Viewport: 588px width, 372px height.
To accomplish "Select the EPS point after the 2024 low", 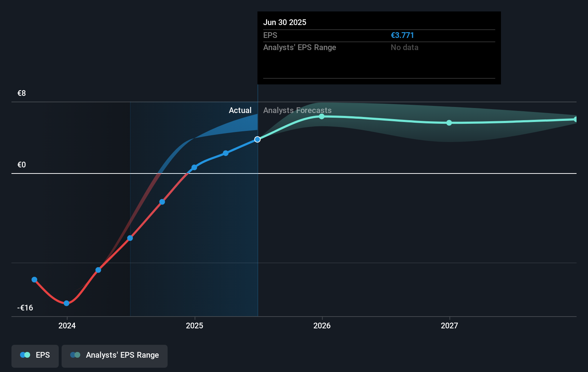I will [x=98, y=270].
